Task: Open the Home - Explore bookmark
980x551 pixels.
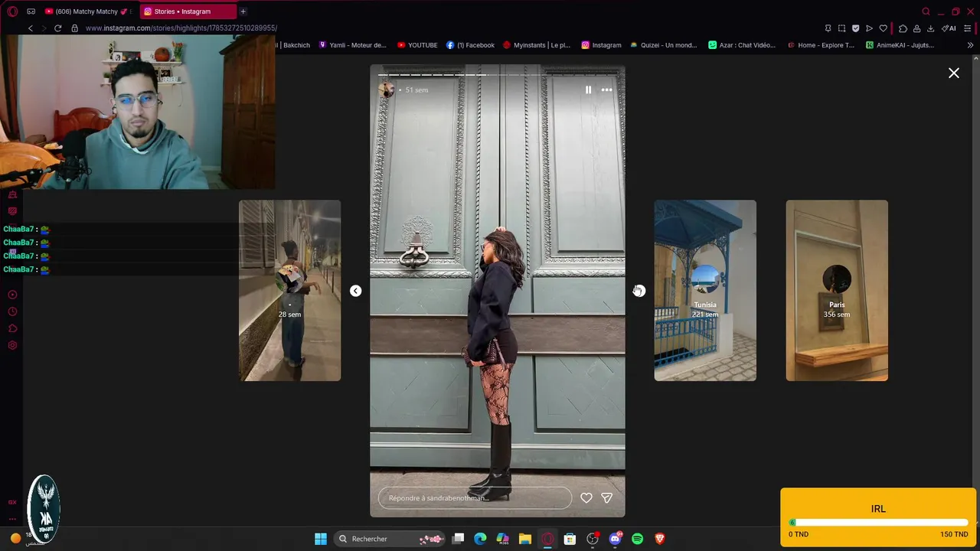Action: click(820, 45)
